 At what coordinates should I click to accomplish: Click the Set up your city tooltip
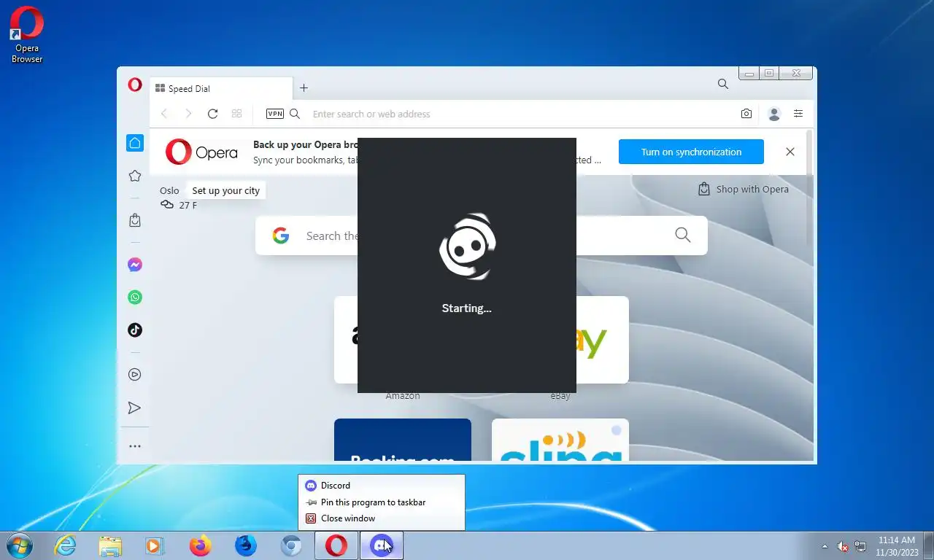click(225, 190)
